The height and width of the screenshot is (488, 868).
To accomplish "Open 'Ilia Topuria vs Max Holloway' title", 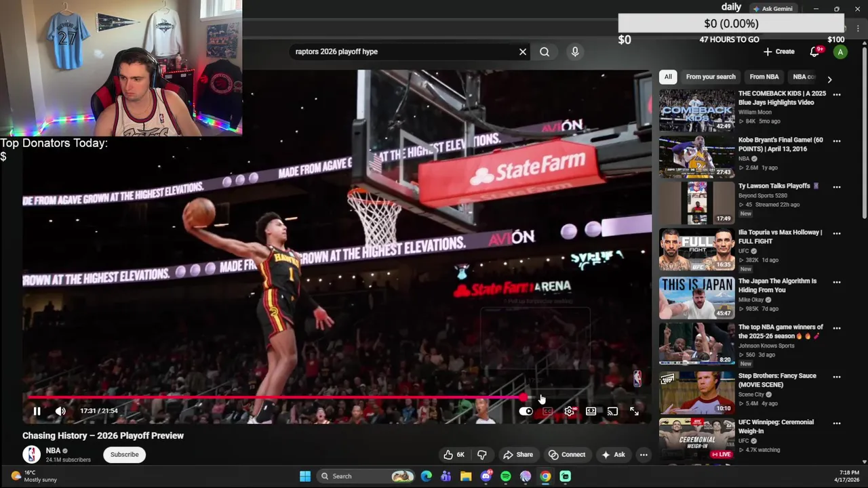I will (x=780, y=237).
